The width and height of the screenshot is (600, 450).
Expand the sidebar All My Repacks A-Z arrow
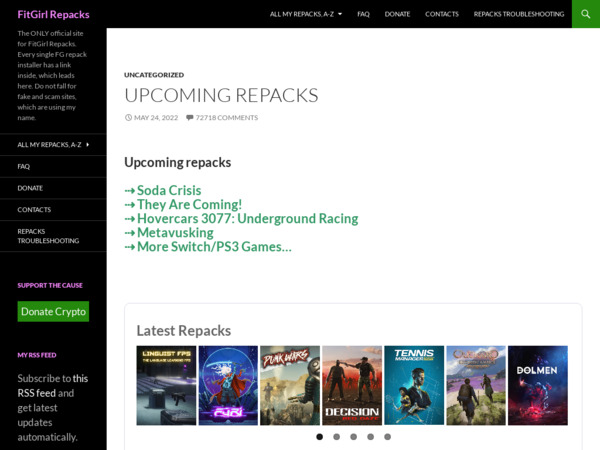click(88, 145)
